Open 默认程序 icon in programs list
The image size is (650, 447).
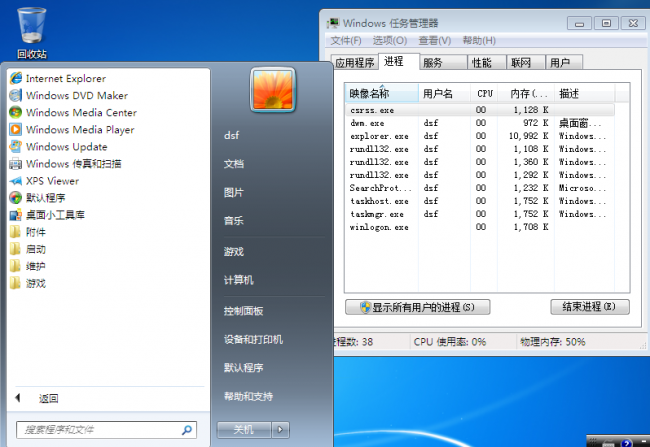pyautogui.click(x=16, y=198)
